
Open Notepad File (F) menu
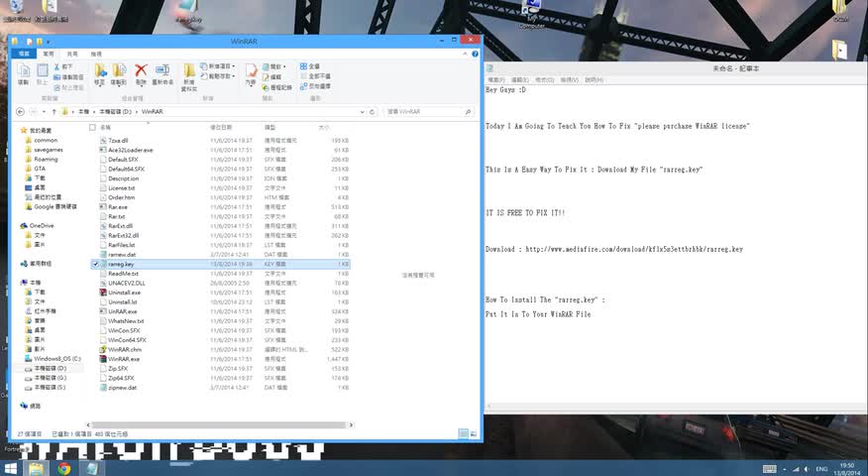pyautogui.click(x=496, y=79)
